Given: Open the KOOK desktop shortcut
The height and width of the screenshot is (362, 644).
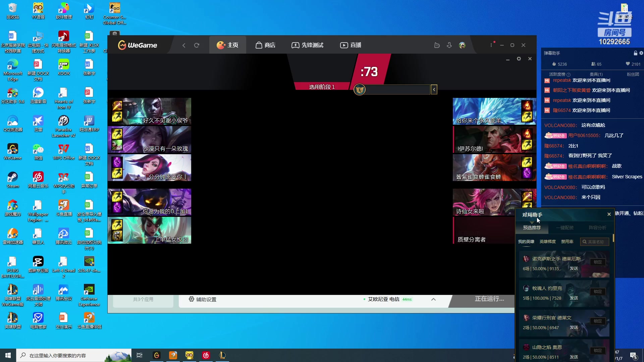Looking at the screenshot, I should [64, 67].
